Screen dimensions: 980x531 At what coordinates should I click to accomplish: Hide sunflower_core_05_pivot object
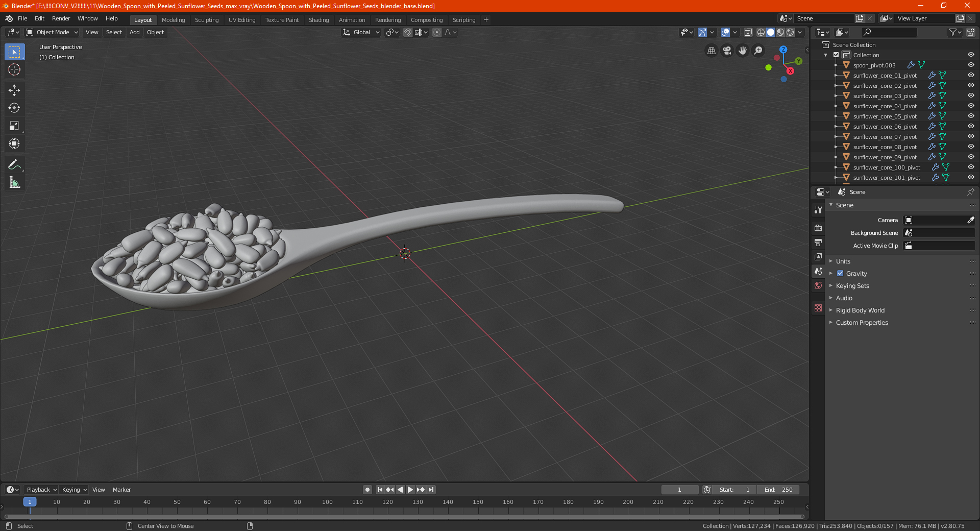[971, 116]
